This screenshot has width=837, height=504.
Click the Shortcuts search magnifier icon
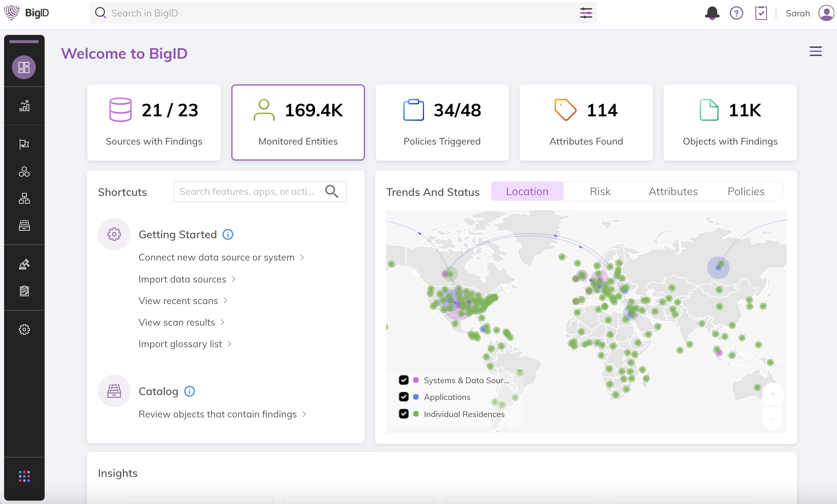pyautogui.click(x=331, y=191)
